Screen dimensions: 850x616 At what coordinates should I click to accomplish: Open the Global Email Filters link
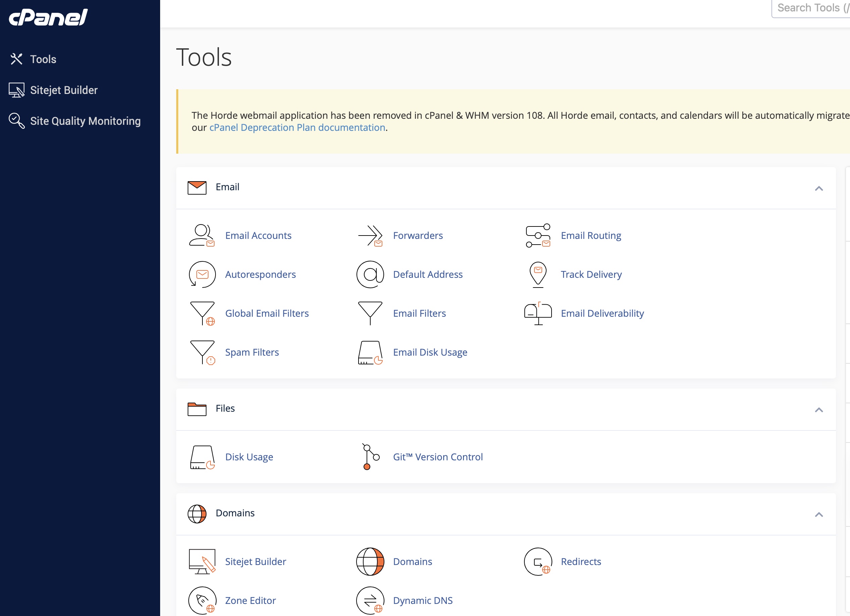point(267,313)
